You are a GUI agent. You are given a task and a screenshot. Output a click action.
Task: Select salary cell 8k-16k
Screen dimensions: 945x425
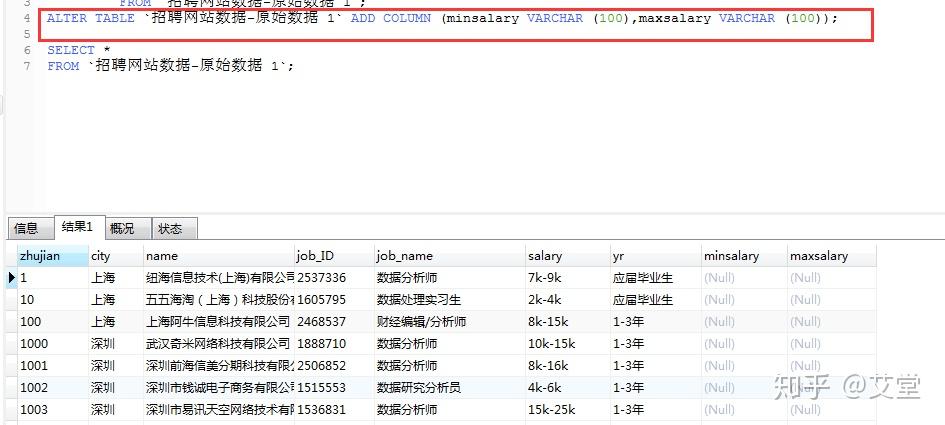[568, 365]
